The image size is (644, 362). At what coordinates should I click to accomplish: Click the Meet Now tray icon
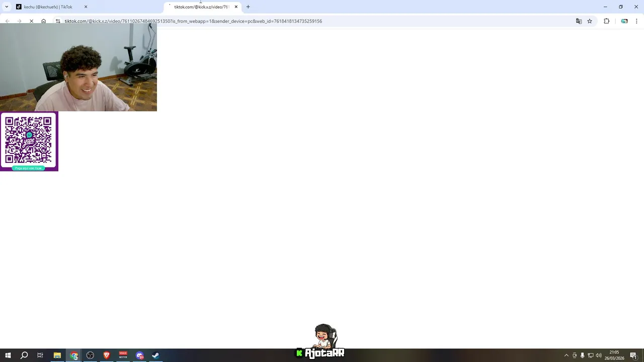point(575,355)
